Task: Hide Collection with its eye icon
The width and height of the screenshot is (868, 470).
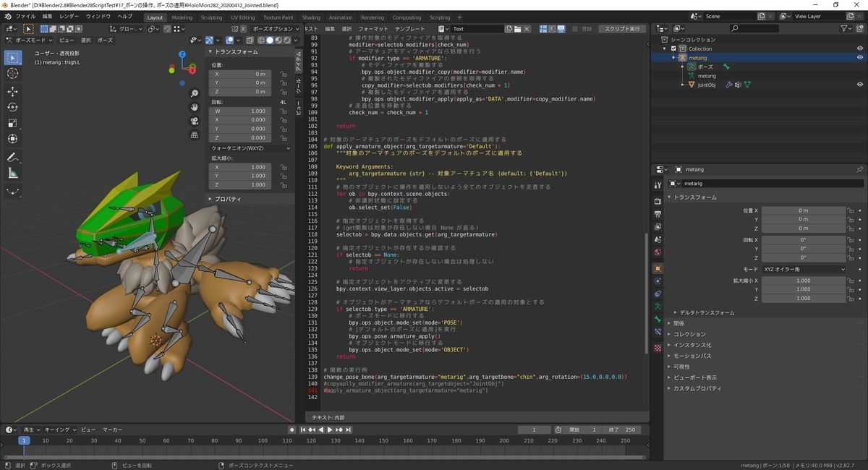Action: point(860,48)
